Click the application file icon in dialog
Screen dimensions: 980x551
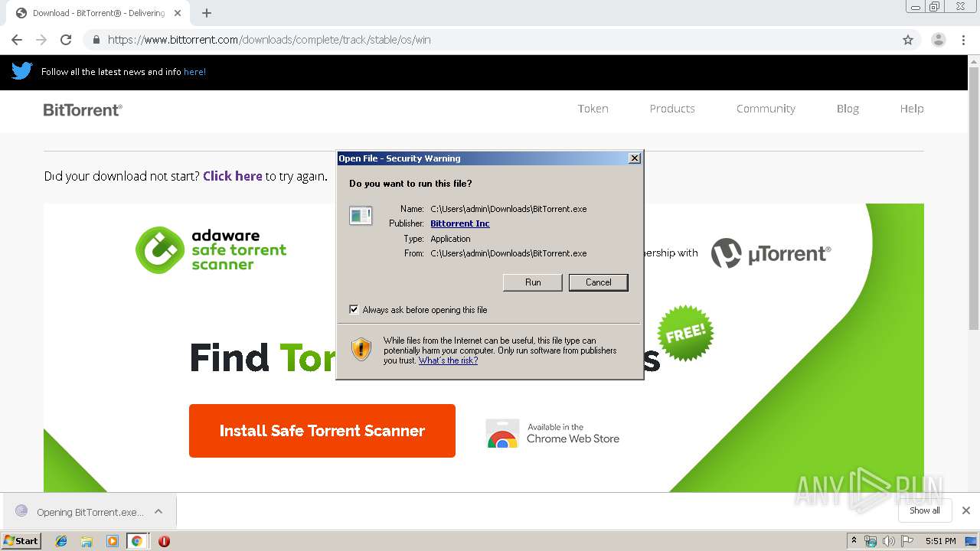(x=361, y=216)
